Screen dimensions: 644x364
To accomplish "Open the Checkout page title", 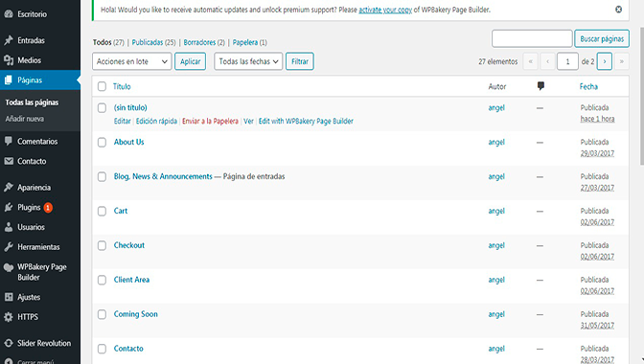I will [x=129, y=245].
